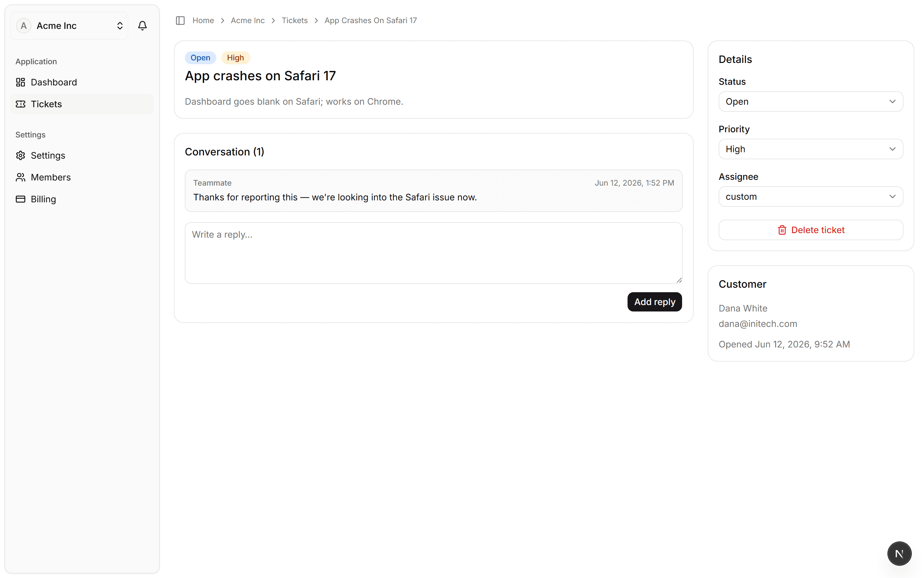Go to Dashboard in the sidebar
Image resolution: width=924 pixels, height=578 pixels.
[x=82, y=82]
